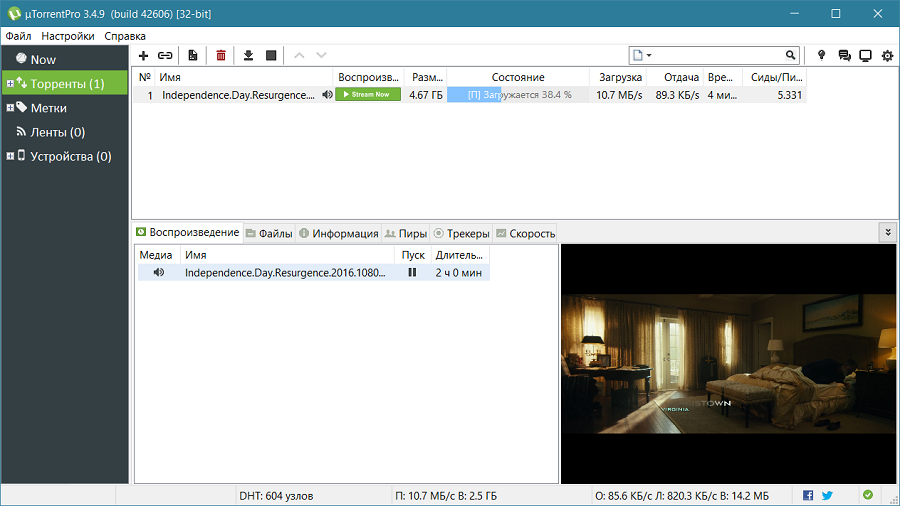900x506 pixels.
Task: Open the Настройки menu
Action: tap(68, 36)
